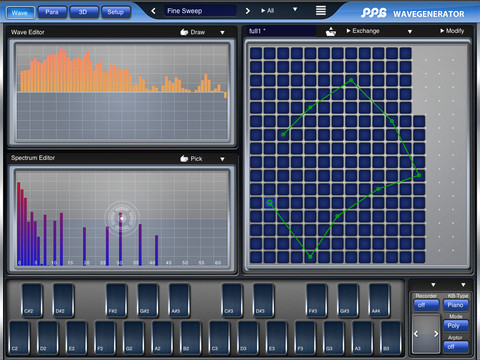Adjust the tallest first harmonic bar in spectrum
480x360 pixels.
(x=19, y=223)
